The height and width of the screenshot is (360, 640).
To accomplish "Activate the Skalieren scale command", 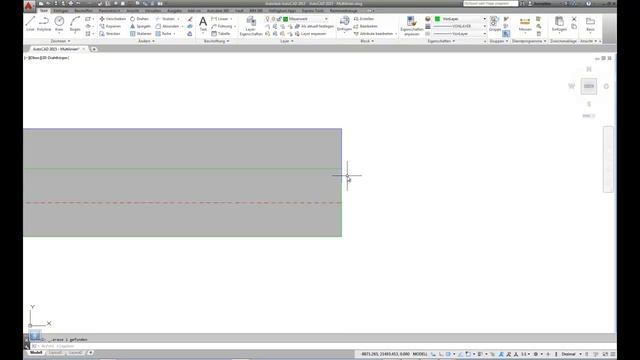I will [141, 33].
